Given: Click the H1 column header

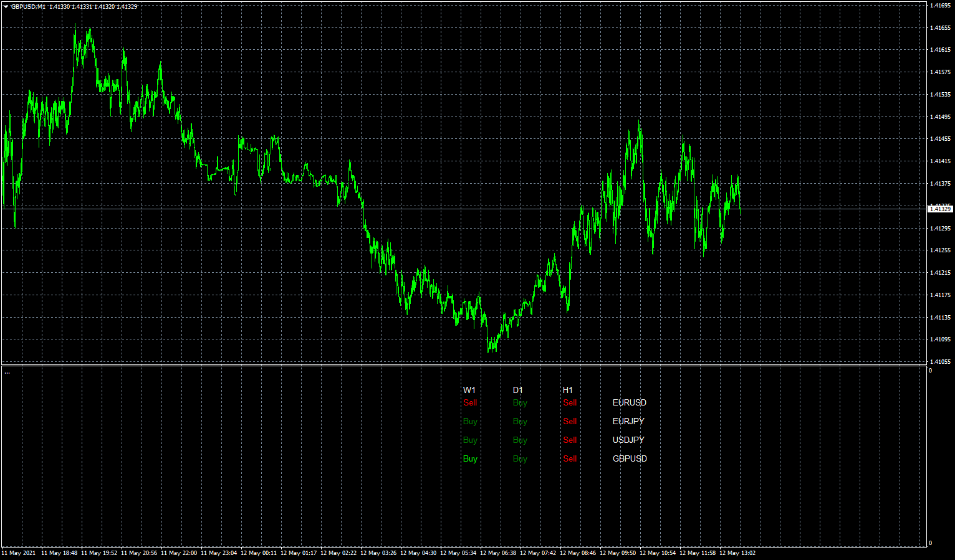Looking at the screenshot, I should (567, 390).
